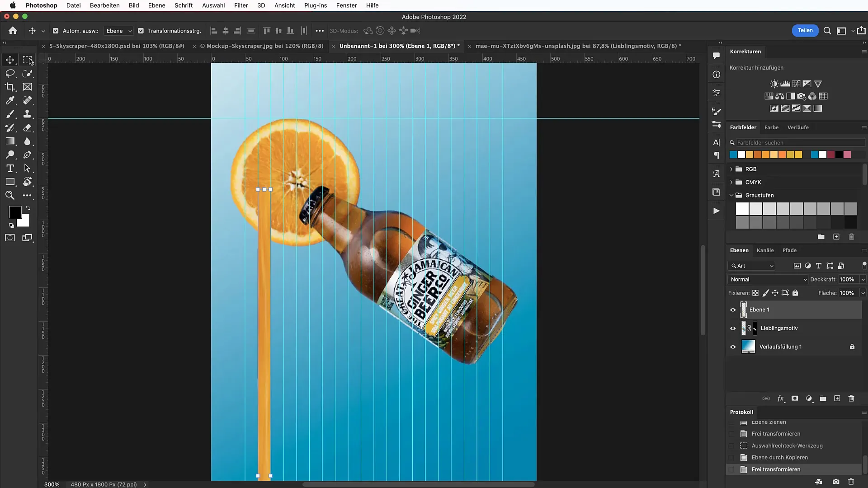Viewport: 868px width, 488px height.
Task: Delete layer using Ebenen panel trash icon
Action: tap(851, 399)
